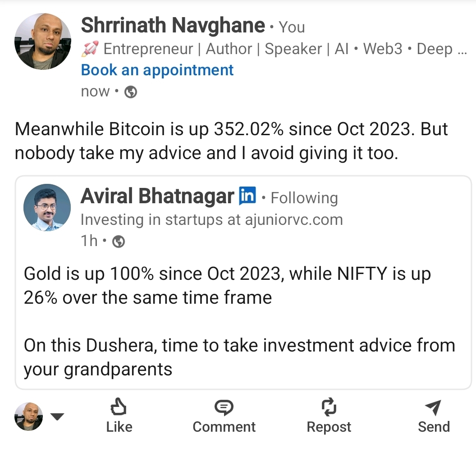The height and width of the screenshot is (461, 476).
Task: Open Shrrinath Navghane's name link
Action: coord(173,26)
